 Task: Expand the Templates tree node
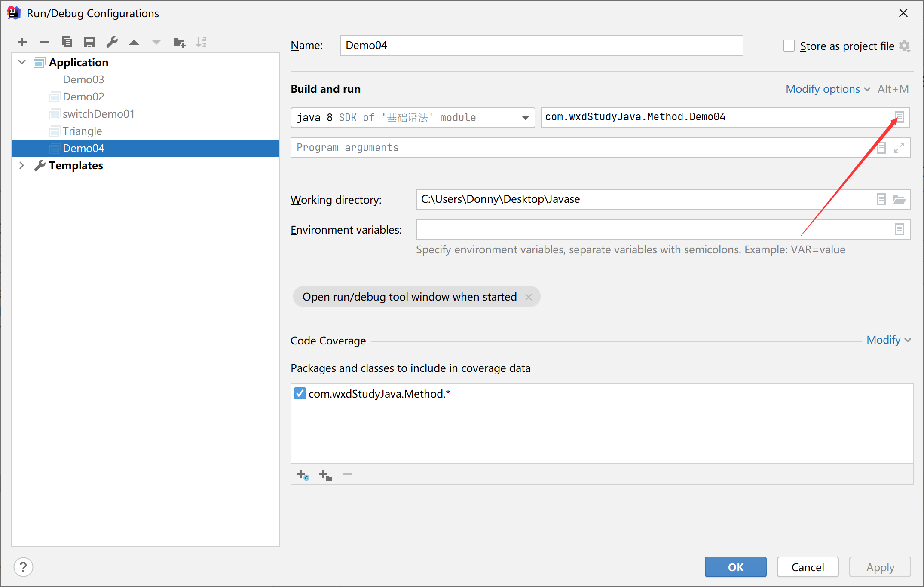(22, 165)
